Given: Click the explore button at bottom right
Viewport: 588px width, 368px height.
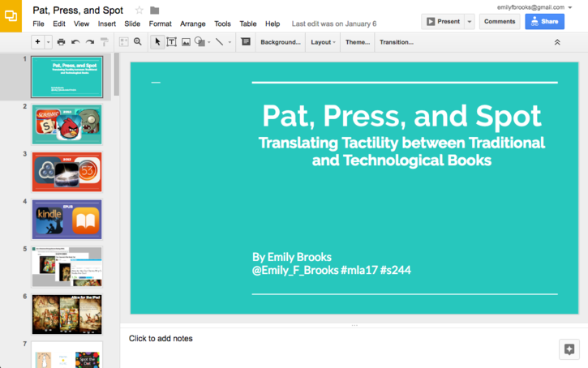Looking at the screenshot, I should (x=569, y=349).
